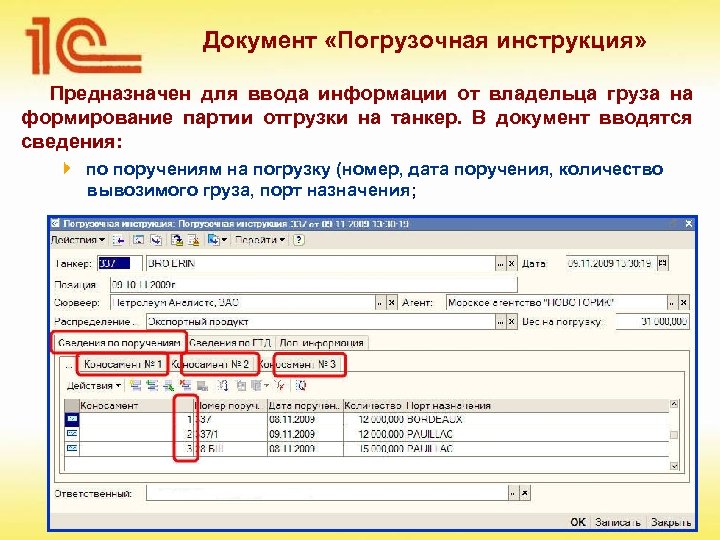Switch to Сведения по поручениям tab
720x540 pixels.
119,343
